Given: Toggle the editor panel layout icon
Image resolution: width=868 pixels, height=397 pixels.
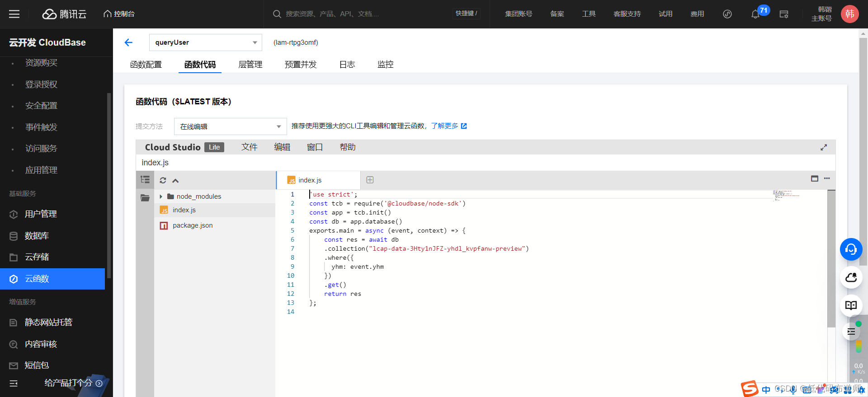Looking at the screenshot, I should (815, 178).
